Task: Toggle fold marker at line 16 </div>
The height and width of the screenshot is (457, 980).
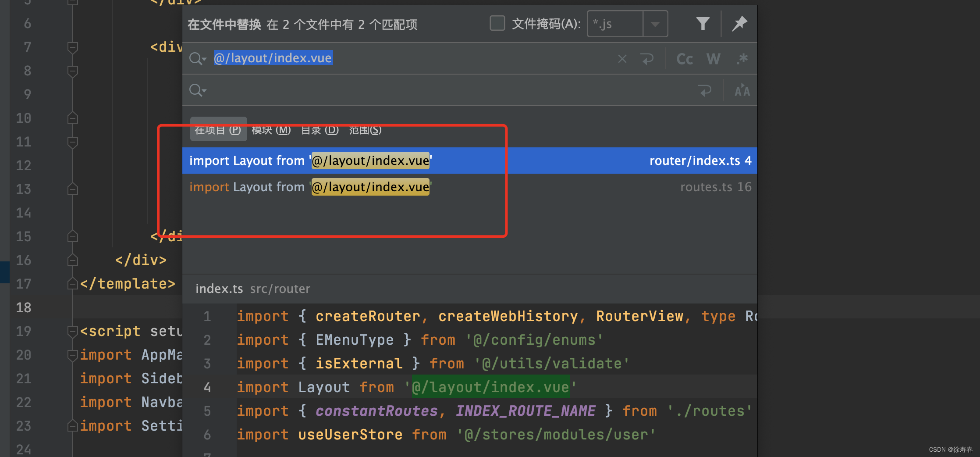Action: pos(73,260)
